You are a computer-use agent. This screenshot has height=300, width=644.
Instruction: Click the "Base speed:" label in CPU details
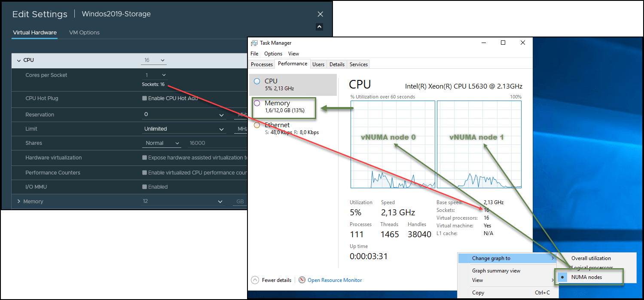coord(449,202)
